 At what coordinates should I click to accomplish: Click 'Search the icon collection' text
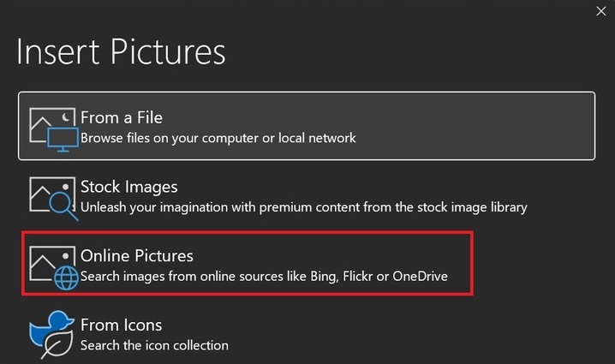pyautogui.click(x=154, y=346)
